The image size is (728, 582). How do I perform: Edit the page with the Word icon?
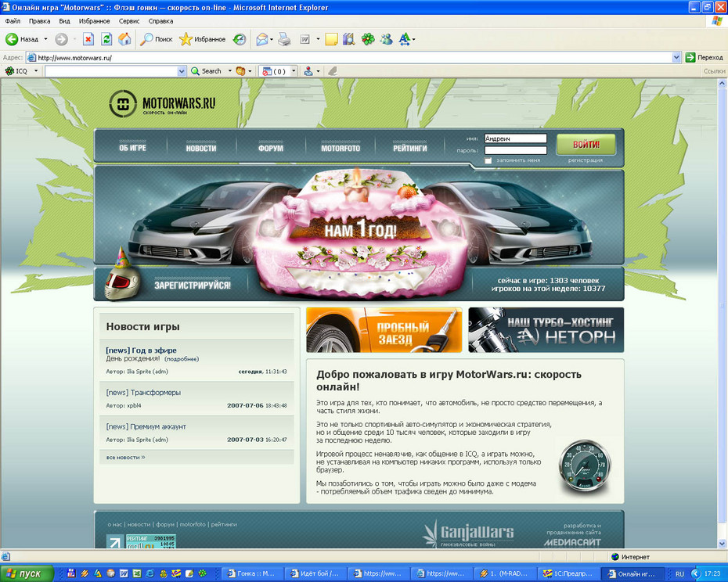click(305, 39)
